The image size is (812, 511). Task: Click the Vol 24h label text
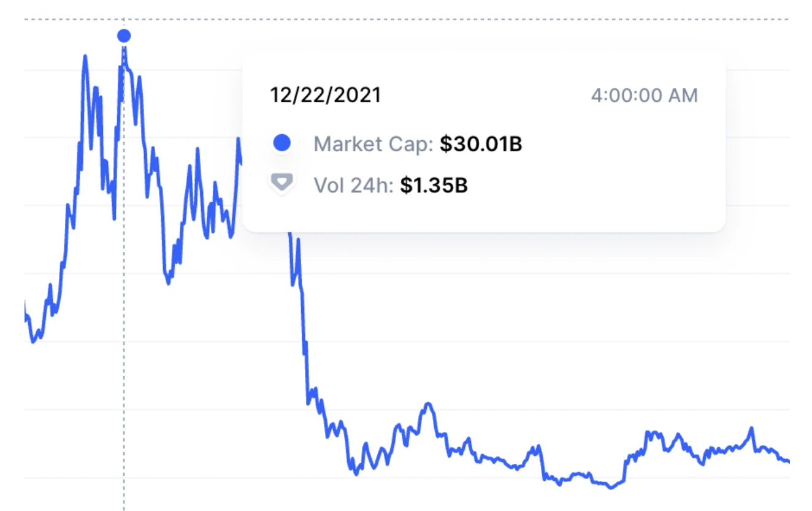coord(353,185)
